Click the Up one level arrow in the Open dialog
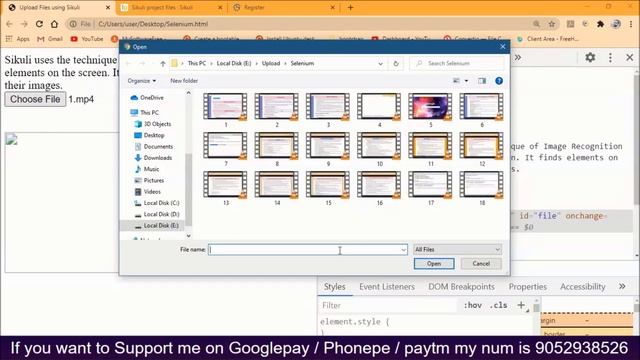The image size is (640, 360). (162, 64)
